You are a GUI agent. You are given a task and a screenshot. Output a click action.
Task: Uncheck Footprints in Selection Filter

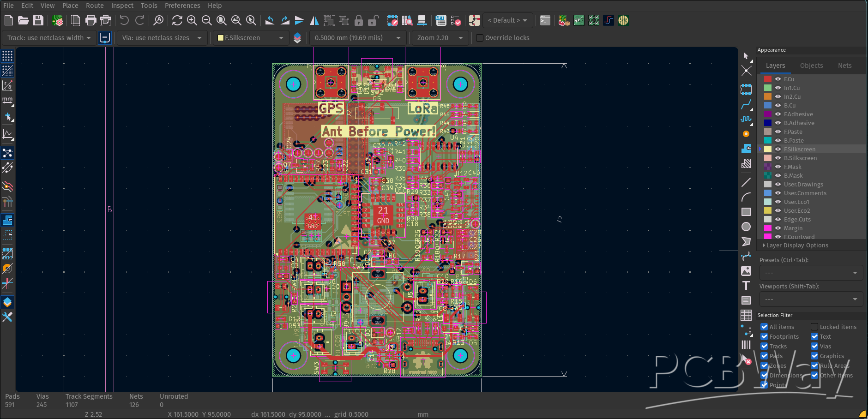(x=764, y=336)
